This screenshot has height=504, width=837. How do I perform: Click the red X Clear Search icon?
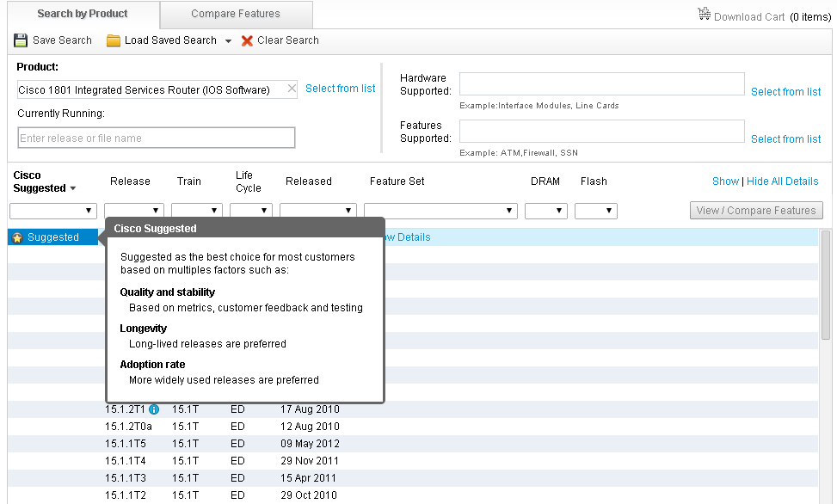click(247, 40)
